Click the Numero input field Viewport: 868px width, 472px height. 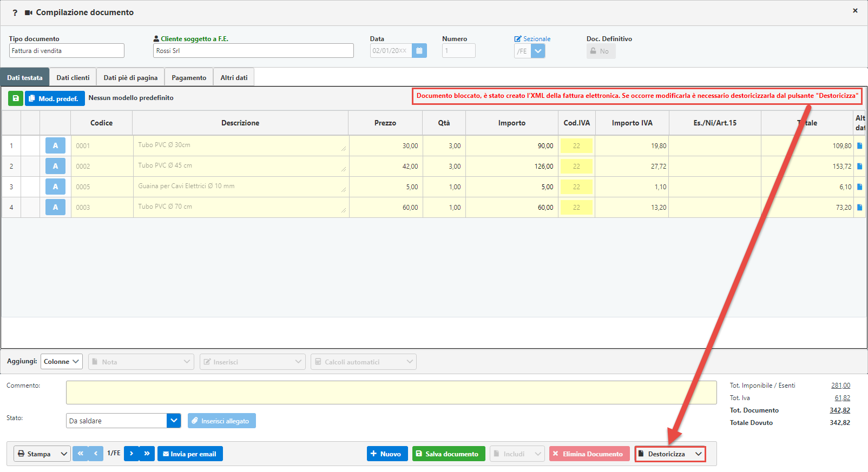(458, 51)
